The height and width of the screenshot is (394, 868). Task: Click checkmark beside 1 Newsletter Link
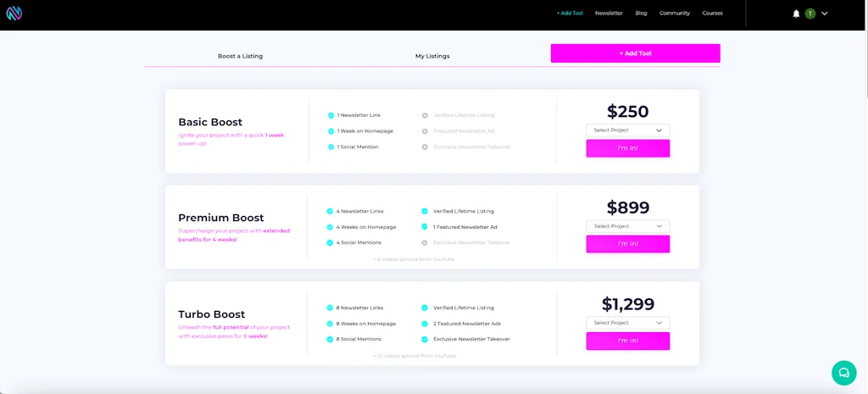pos(331,115)
